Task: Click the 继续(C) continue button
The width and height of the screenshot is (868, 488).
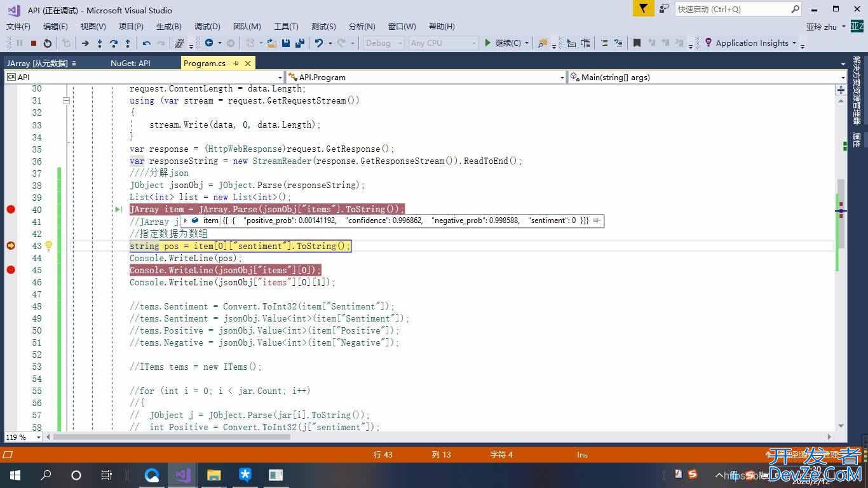Action: 503,43
